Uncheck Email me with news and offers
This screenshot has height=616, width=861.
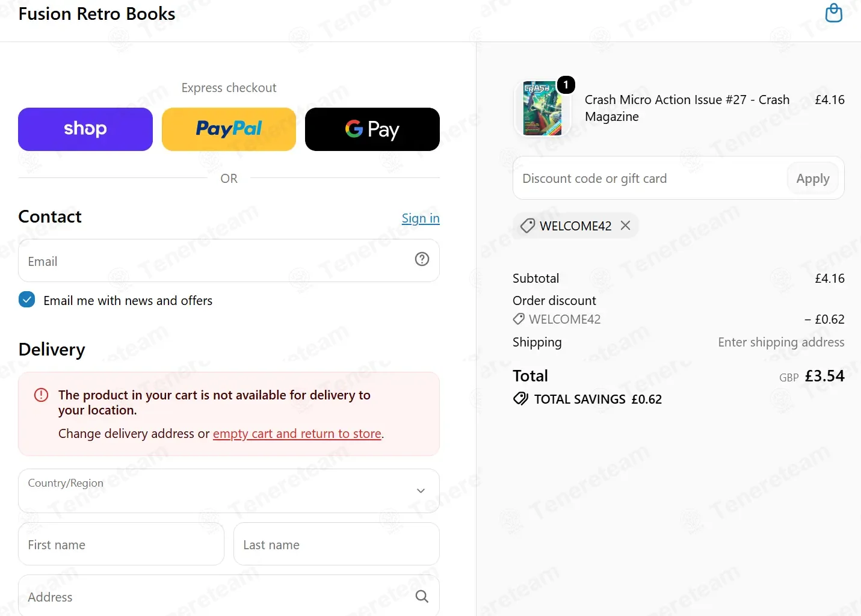click(26, 300)
